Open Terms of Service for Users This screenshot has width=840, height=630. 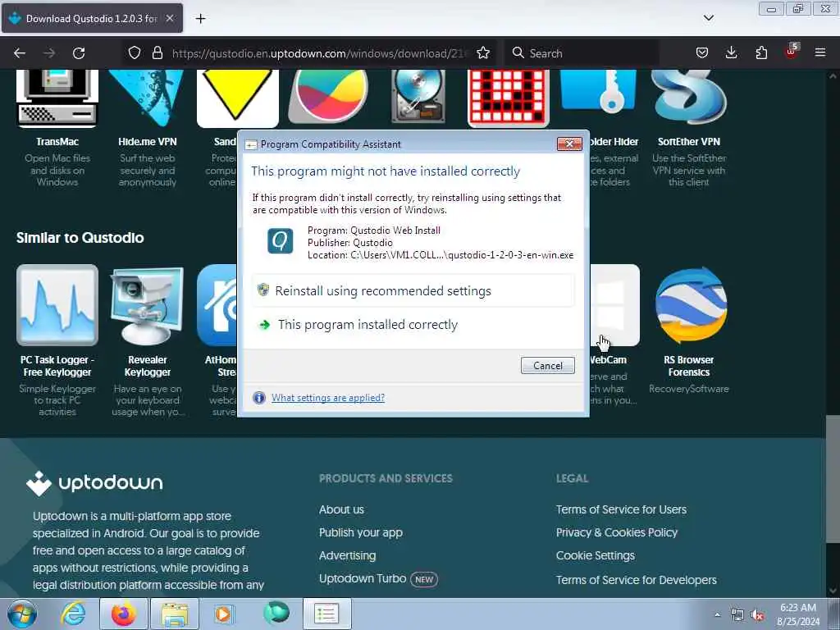[621, 510]
